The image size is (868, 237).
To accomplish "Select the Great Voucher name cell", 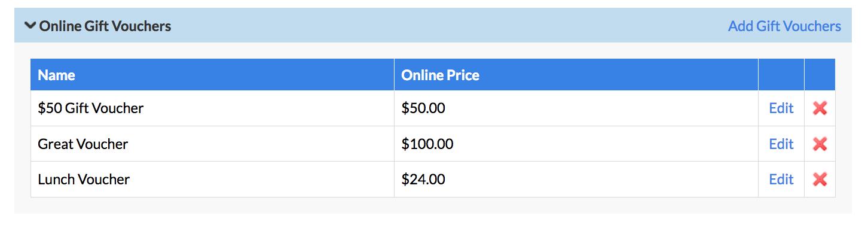I will tap(212, 144).
